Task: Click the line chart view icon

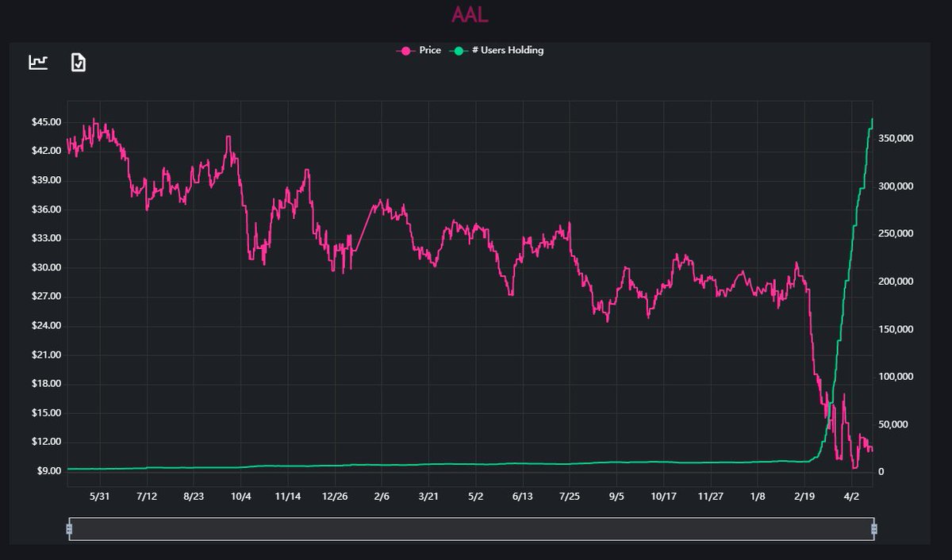Action: click(38, 62)
